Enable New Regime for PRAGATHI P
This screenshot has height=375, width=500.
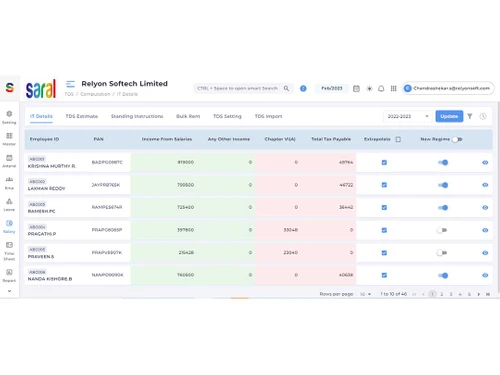click(442, 230)
